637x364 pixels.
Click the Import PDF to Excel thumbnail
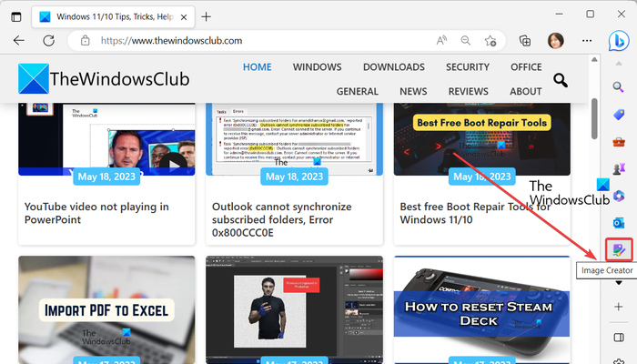click(x=106, y=309)
